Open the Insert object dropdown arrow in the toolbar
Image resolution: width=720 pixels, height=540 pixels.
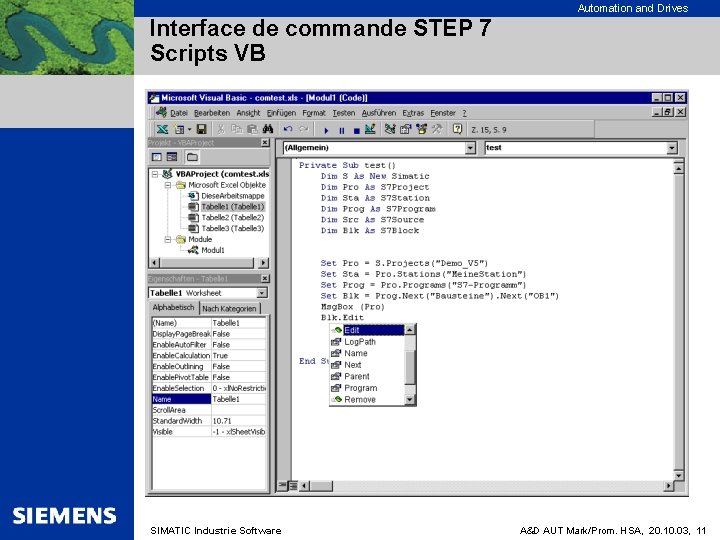click(189, 129)
